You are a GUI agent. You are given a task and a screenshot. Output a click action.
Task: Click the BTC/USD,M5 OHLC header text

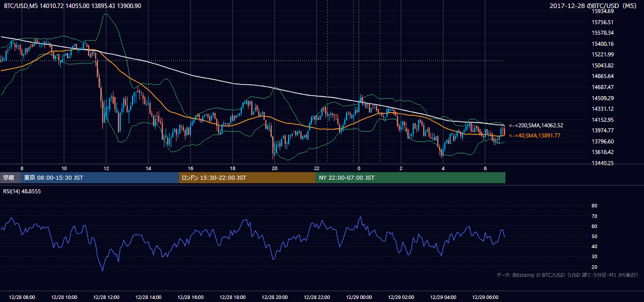pos(73,5)
